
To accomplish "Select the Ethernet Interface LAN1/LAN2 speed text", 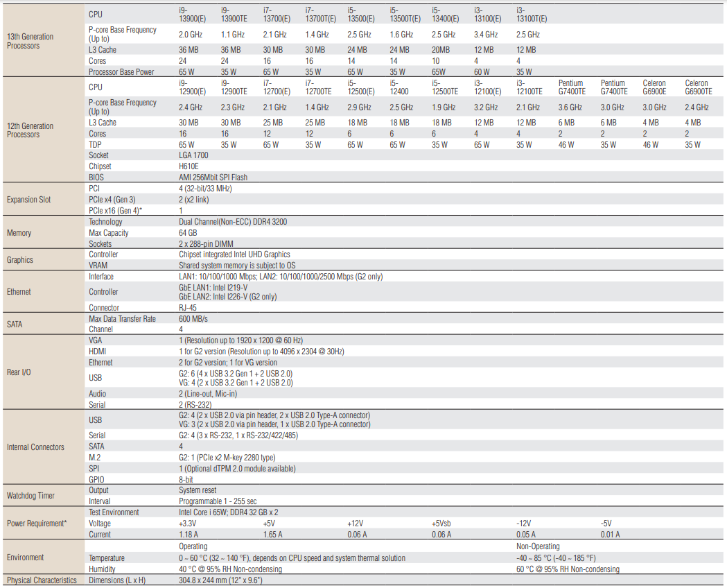I will (281, 277).
